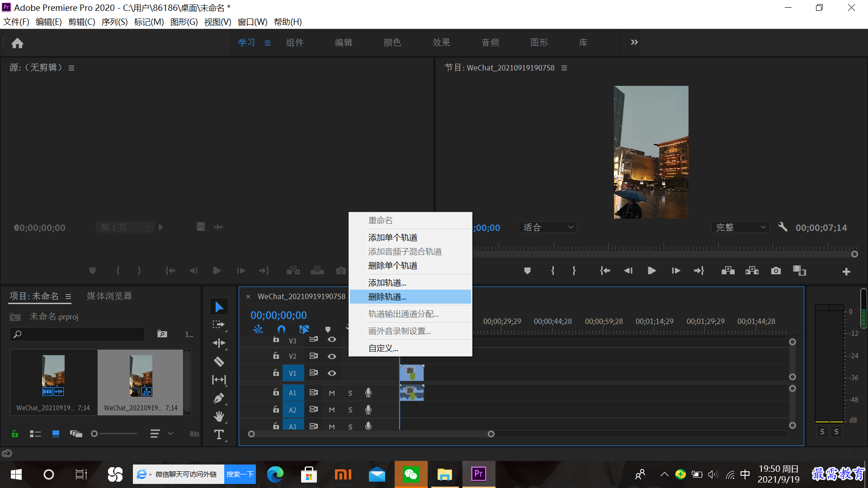
Task: Select the Ripple Edit tool
Action: 219,343
